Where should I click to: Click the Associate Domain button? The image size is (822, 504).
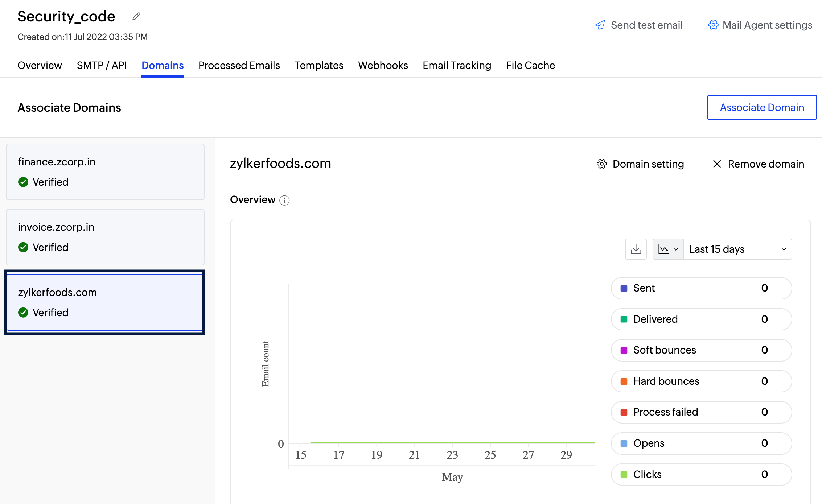pyautogui.click(x=762, y=107)
